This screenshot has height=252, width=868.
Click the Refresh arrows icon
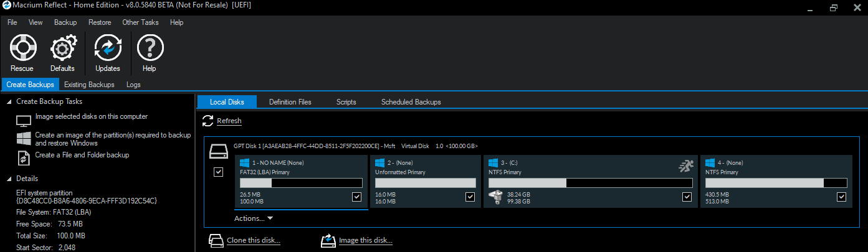click(207, 121)
